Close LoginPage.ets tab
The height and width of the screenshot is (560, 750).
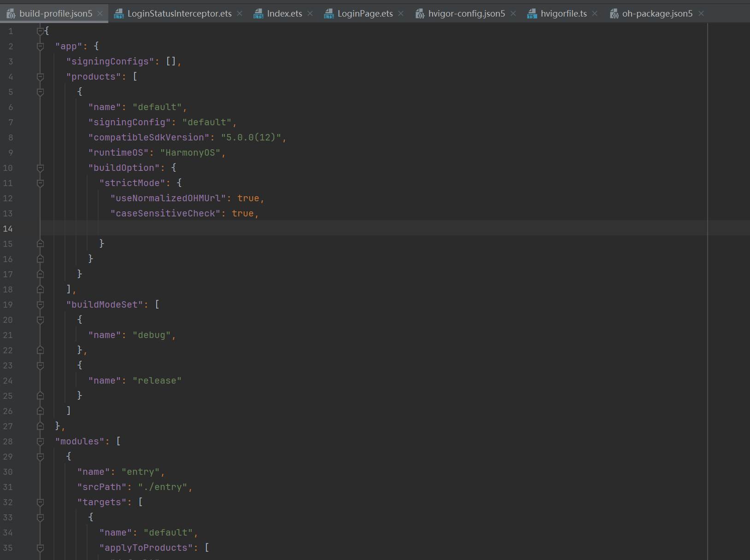click(401, 14)
